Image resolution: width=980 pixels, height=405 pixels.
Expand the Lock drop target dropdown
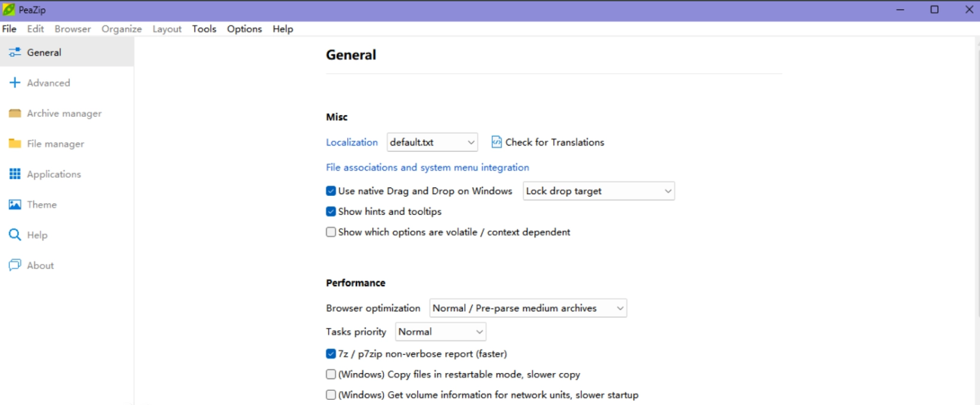[599, 191]
